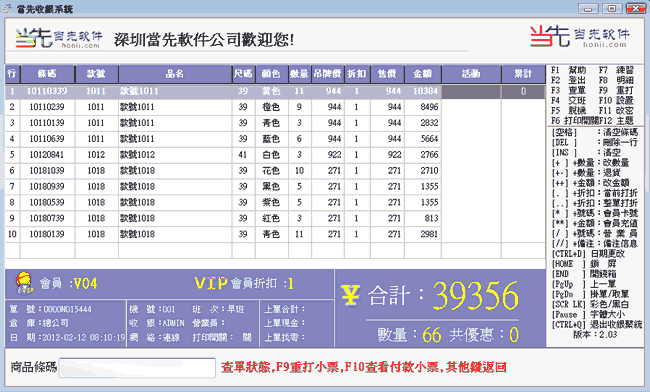
Task: Click the F12 主題 shortcut label
Action: pos(616,121)
